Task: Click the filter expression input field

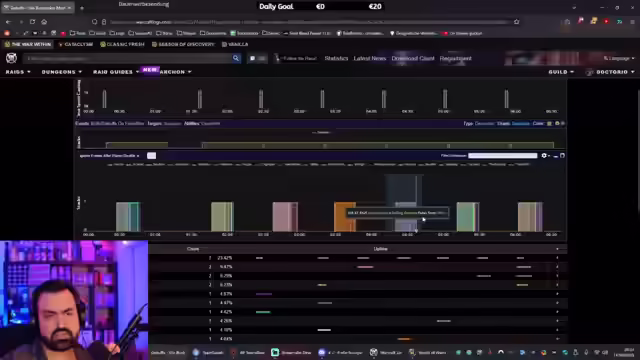Action: click(503, 156)
